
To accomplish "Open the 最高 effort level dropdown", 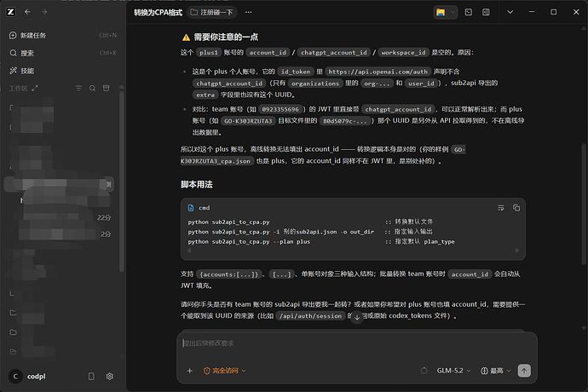I will 496,371.
